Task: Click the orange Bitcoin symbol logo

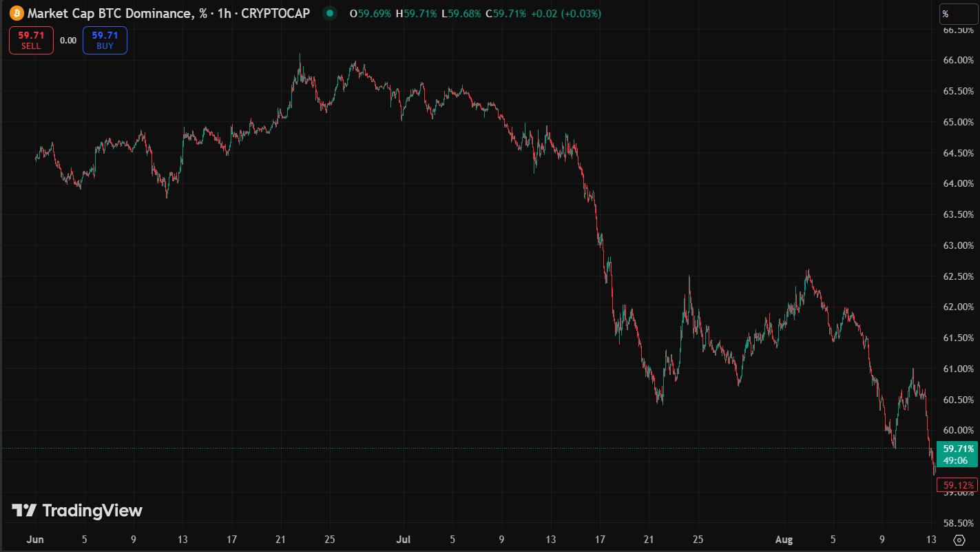Action: pyautogui.click(x=17, y=13)
